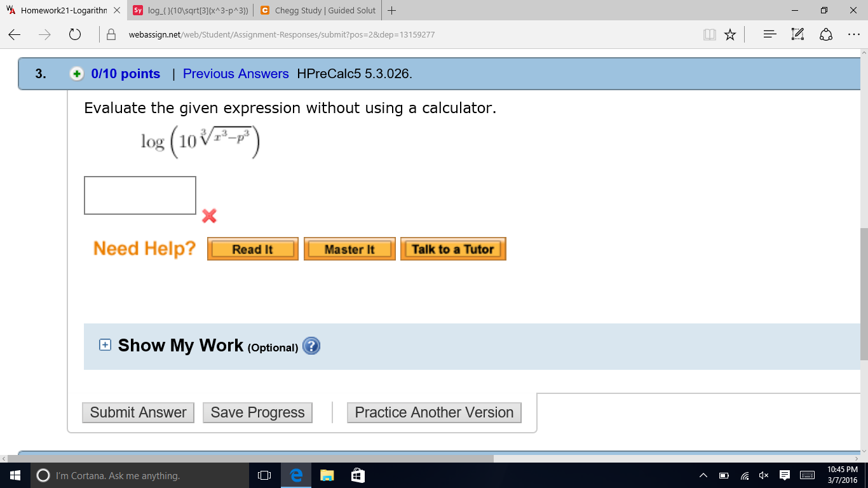
Task: Make a Web Note
Action: (x=797, y=35)
